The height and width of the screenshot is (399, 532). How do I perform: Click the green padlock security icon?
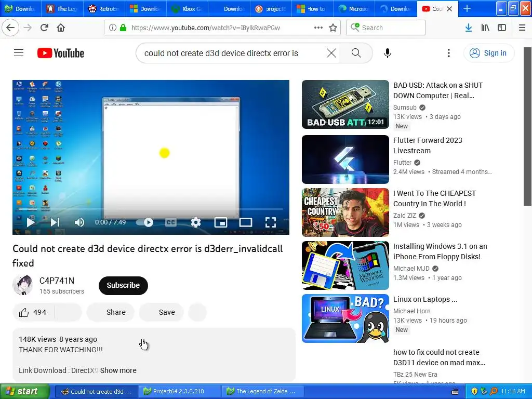click(x=123, y=28)
